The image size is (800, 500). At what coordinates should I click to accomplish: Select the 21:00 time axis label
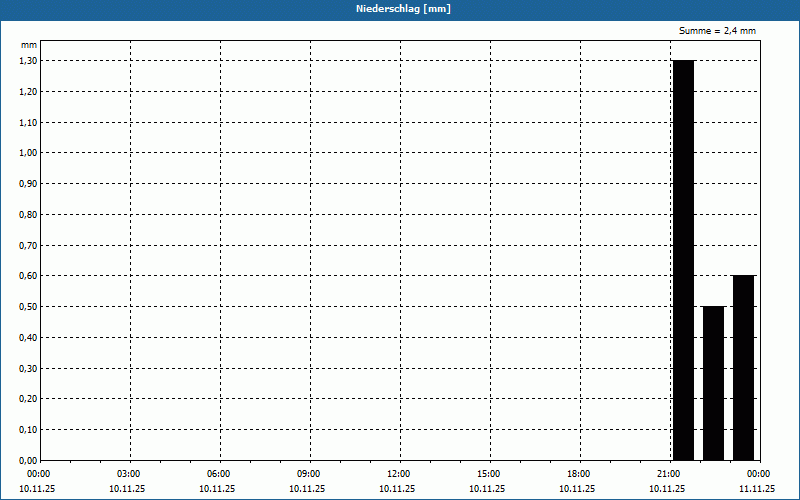click(669, 474)
